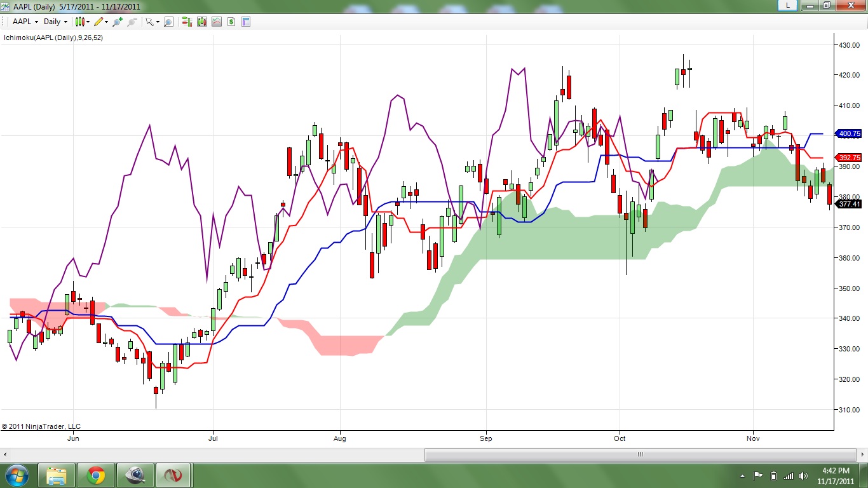Expand the drawing tools dropdown arrow

[107, 22]
